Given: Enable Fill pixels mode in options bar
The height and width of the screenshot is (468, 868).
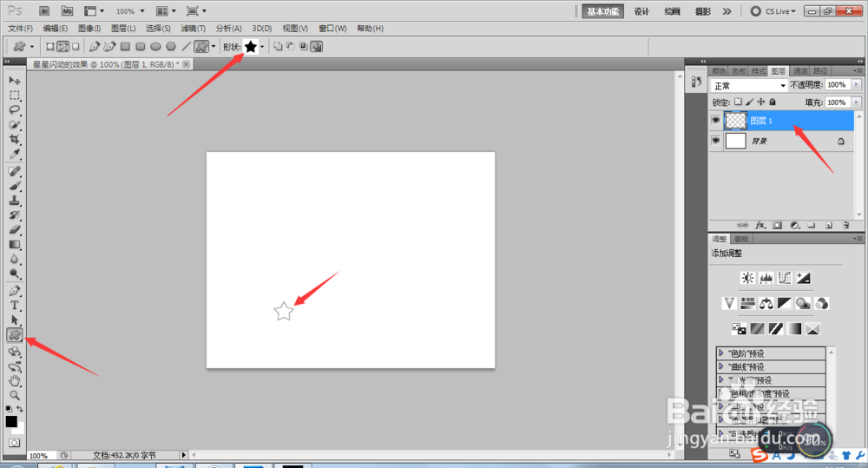Looking at the screenshot, I should click(76, 47).
